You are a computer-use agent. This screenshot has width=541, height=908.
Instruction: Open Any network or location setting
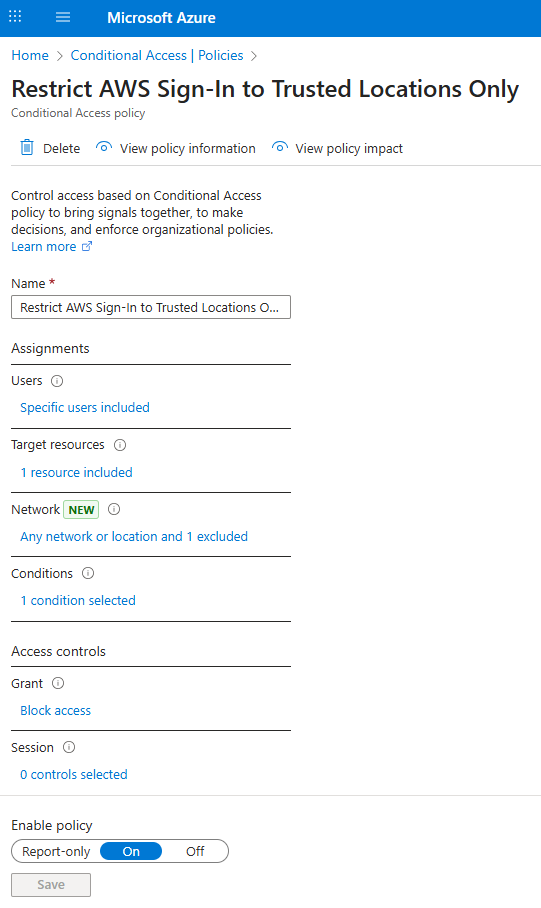[134, 537]
